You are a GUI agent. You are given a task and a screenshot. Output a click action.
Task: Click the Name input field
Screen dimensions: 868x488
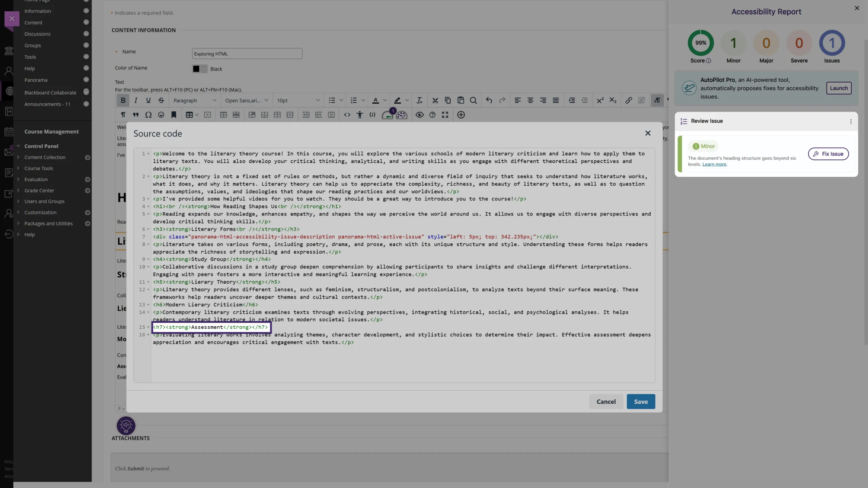coord(247,54)
